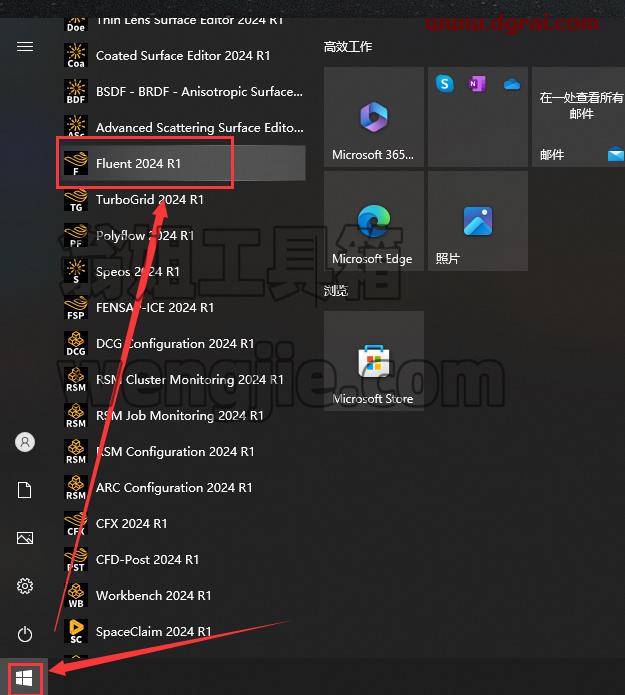
Task: Select RSM Job Monitoring 2024 R1
Action: click(182, 415)
